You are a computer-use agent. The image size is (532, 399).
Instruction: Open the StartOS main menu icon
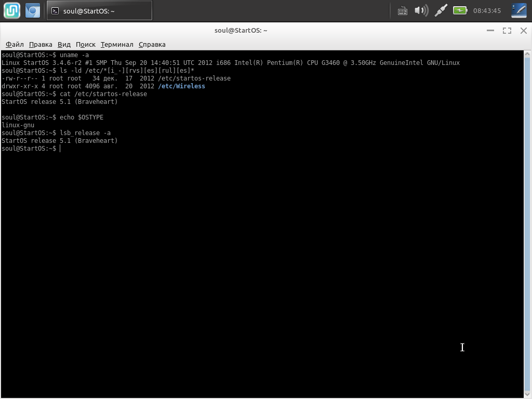click(12, 10)
